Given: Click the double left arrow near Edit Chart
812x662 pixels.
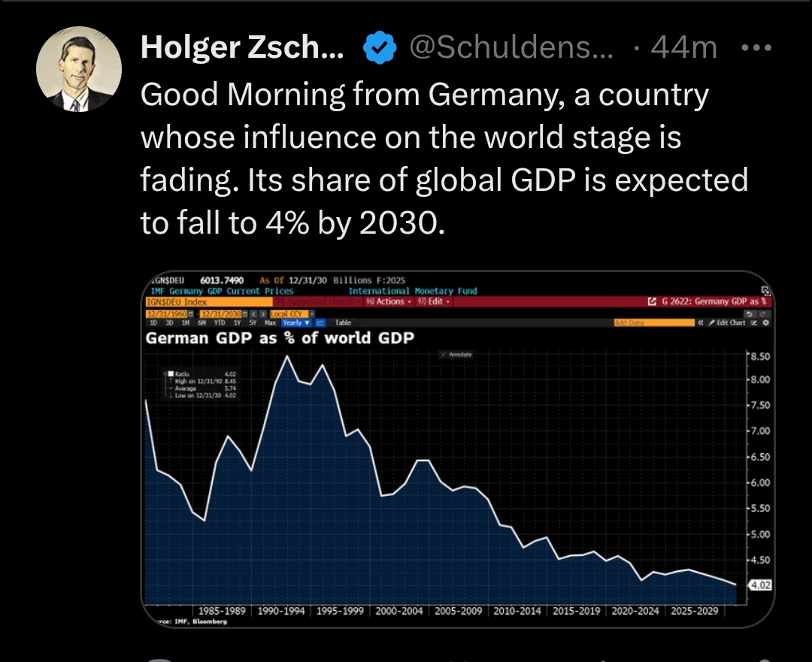Looking at the screenshot, I should [701, 323].
